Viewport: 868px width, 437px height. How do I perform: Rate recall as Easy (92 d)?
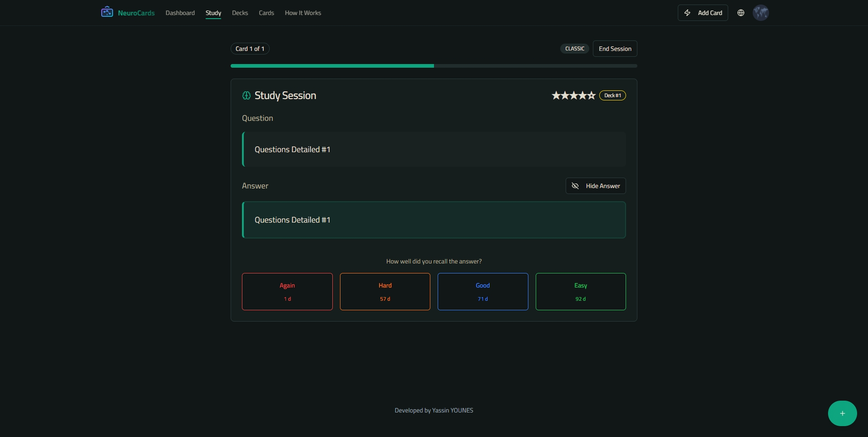(x=581, y=292)
